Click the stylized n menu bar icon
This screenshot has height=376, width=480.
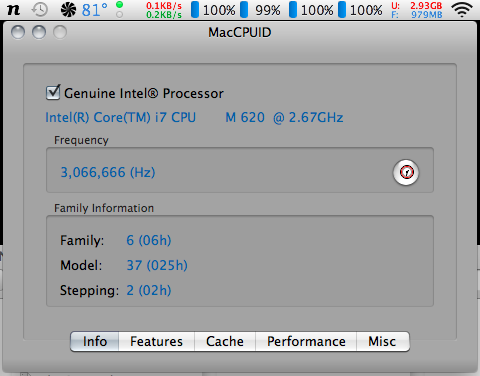tap(13, 10)
